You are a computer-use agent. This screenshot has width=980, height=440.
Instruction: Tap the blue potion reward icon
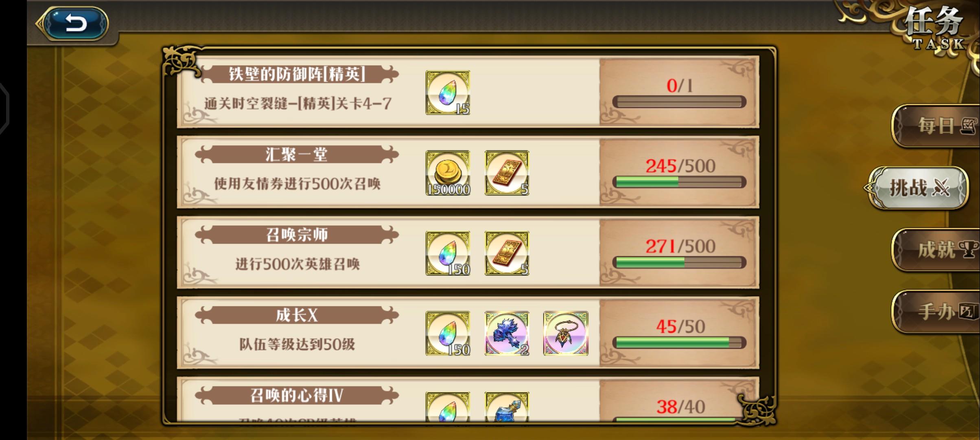pos(507,406)
